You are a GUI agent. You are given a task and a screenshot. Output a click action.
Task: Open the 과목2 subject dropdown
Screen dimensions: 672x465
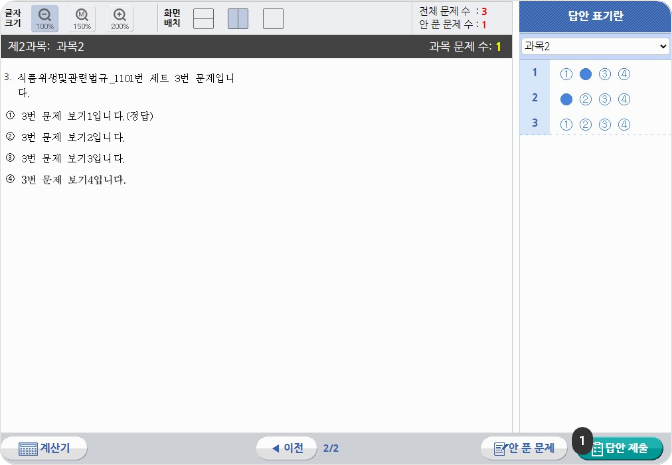click(x=595, y=46)
